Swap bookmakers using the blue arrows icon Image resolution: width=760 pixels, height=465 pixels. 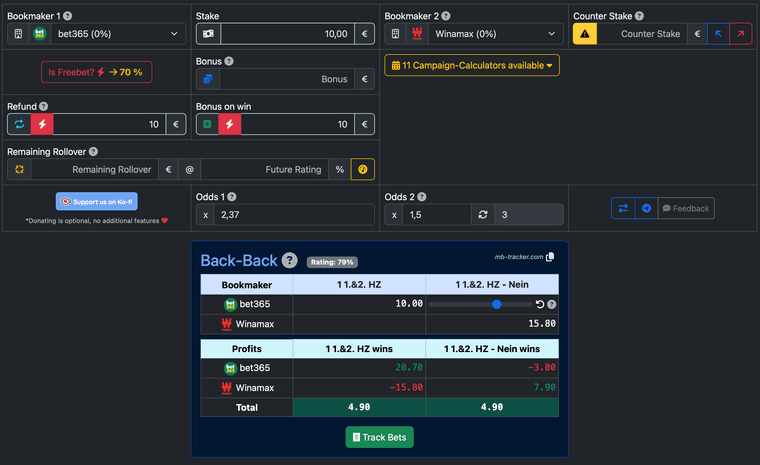(624, 208)
